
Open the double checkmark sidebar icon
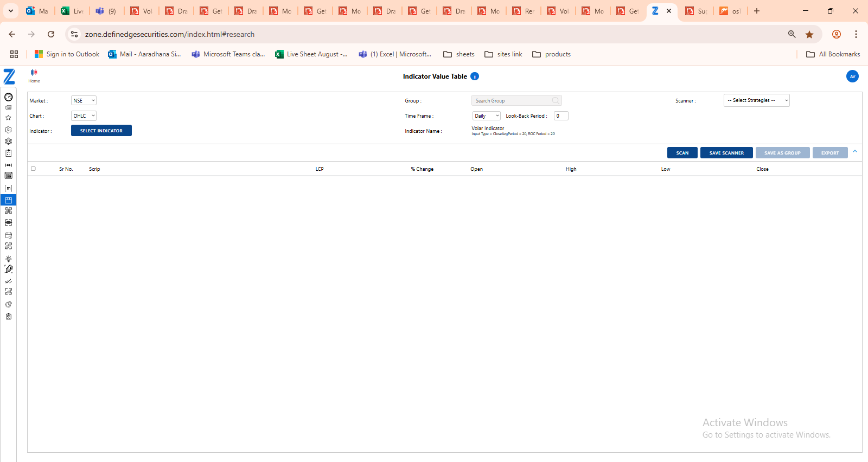coord(9,281)
